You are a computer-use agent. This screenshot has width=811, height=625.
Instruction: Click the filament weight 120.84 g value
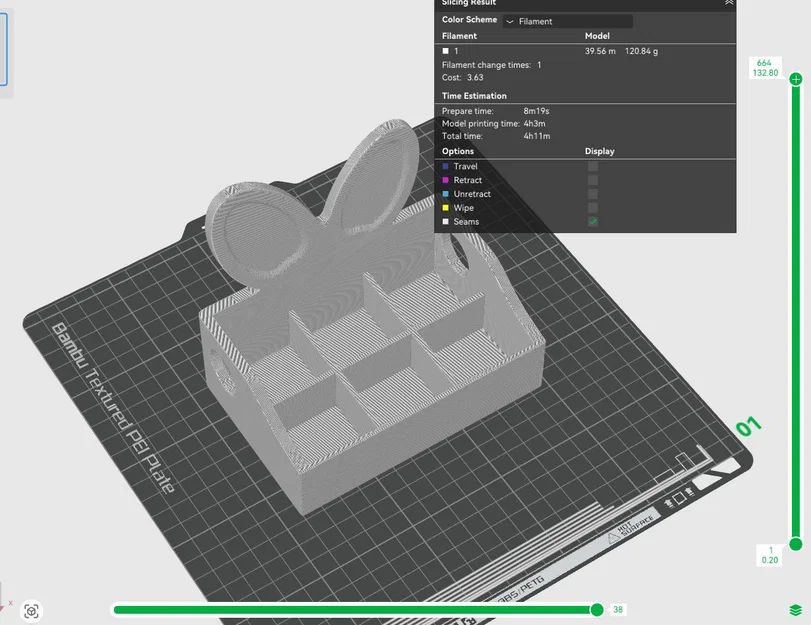pyautogui.click(x=641, y=51)
